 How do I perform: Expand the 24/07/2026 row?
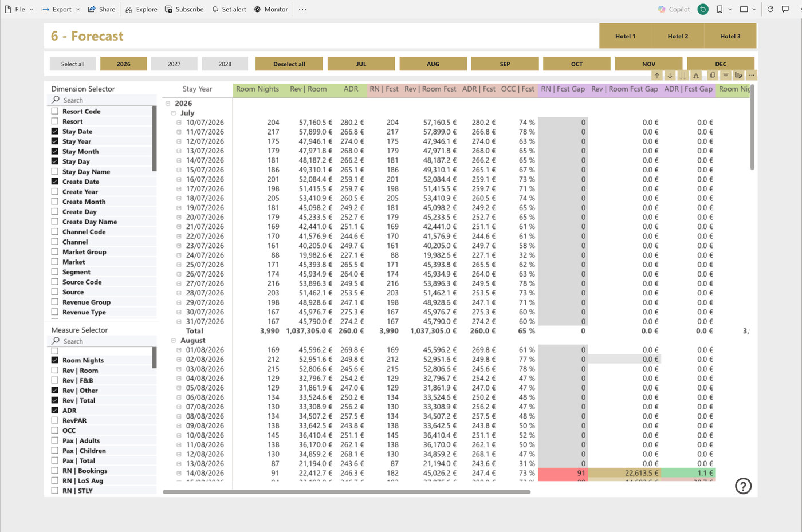click(179, 255)
